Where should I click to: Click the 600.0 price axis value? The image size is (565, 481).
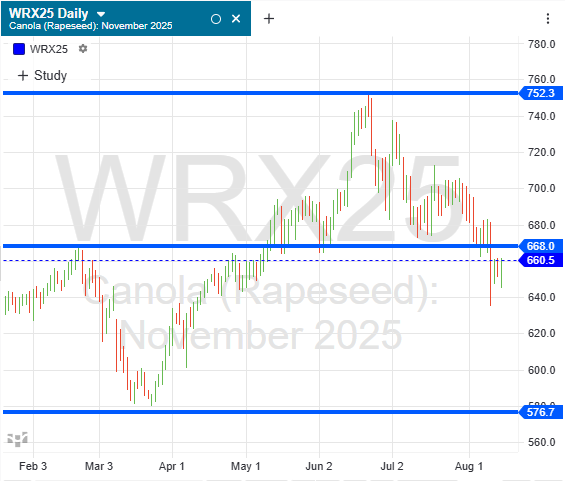pos(542,370)
